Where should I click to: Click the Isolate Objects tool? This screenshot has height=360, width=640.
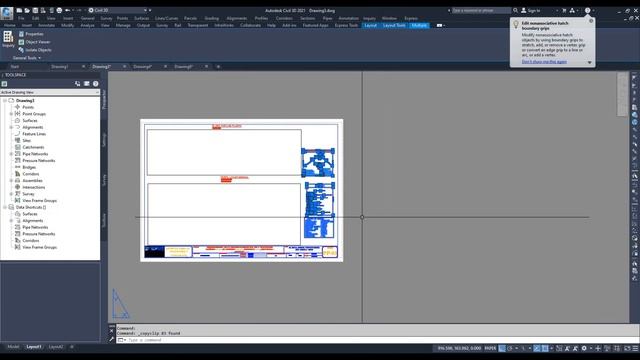pos(35,50)
